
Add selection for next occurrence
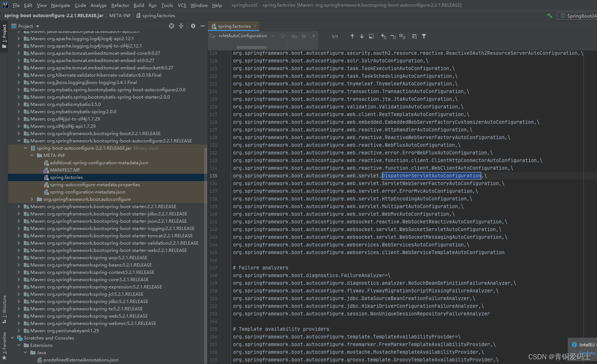tap(383, 36)
